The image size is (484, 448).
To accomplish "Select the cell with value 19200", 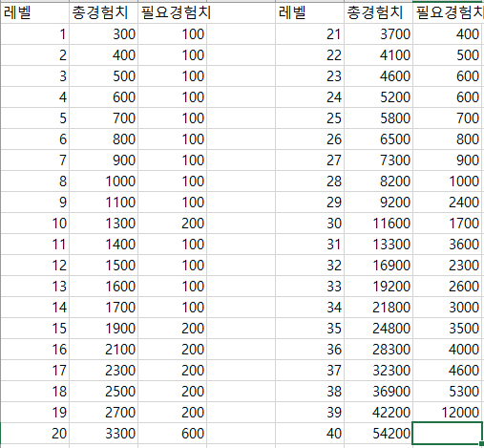I will 378,287.
